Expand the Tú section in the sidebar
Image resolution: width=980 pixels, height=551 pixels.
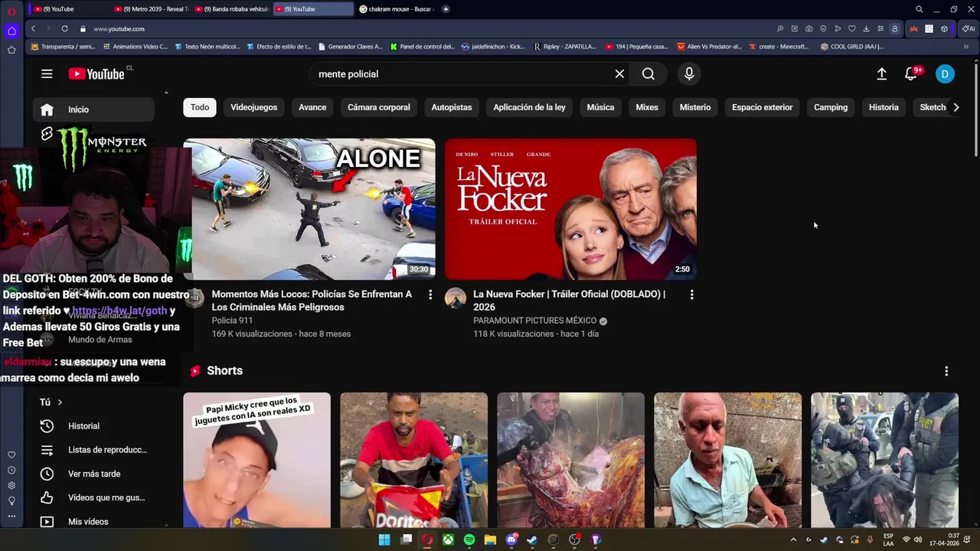(51, 402)
